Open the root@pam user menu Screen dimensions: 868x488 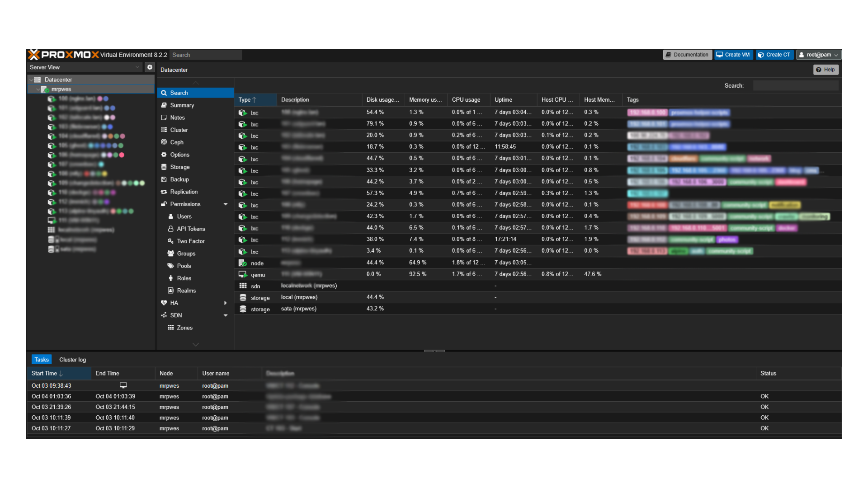pyautogui.click(x=819, y=55)
